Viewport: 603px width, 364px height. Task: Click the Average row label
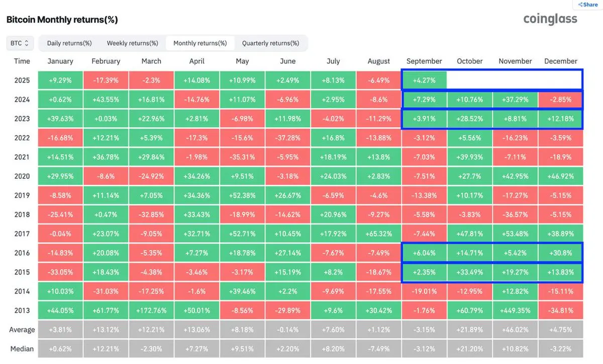(22, 330)
